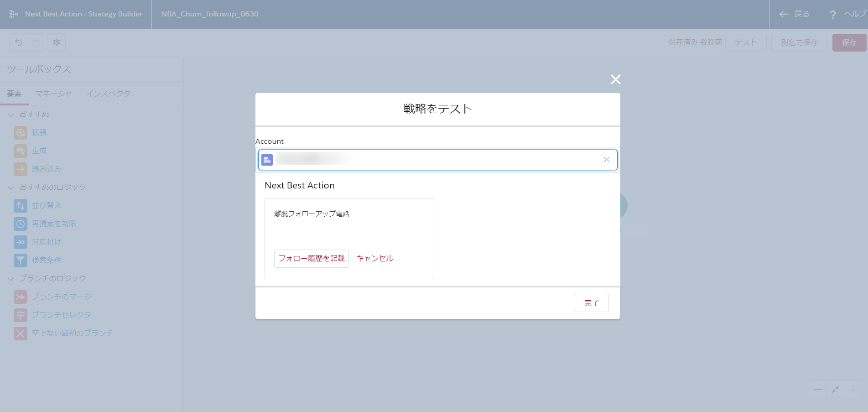
Task: Select the 並び替え (Sort) element icon
Action: coord(21,206)
